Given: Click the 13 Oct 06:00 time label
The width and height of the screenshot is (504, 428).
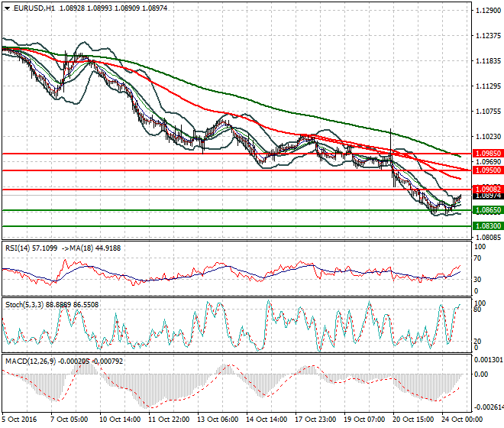Looking at the screenshot, I should pyautogui.click(x=218, y=420).
